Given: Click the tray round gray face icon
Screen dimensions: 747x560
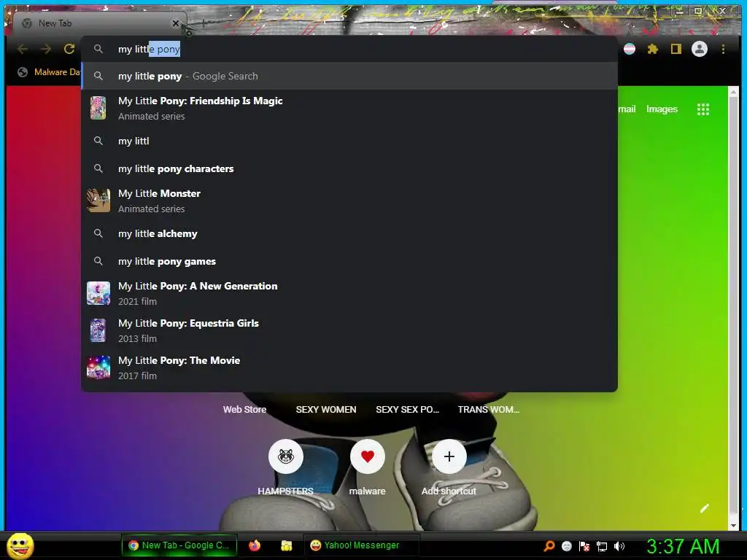Looking at the screenshot, I should pyautogui.click(x=566, y=545).
